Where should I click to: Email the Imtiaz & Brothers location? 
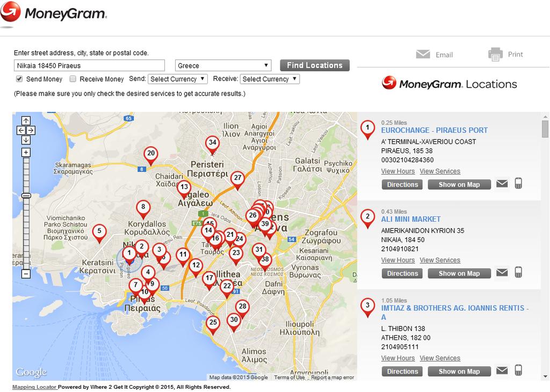502,371
